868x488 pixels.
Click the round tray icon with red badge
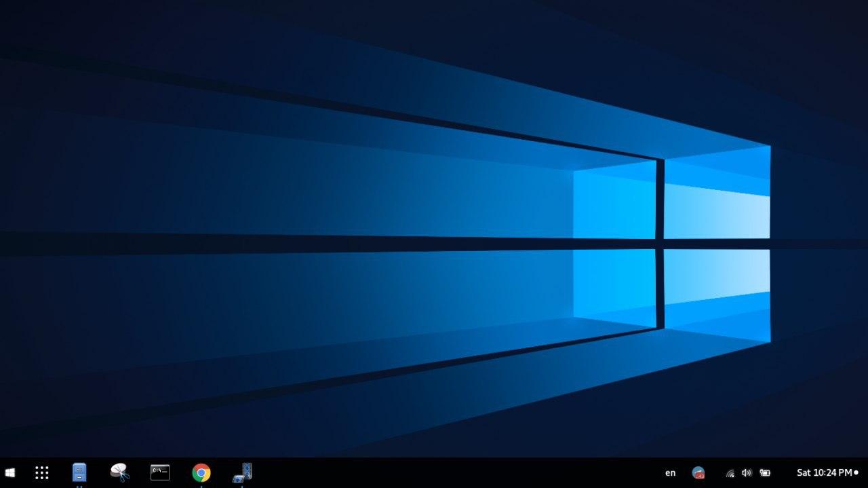[x=698, y=472]
